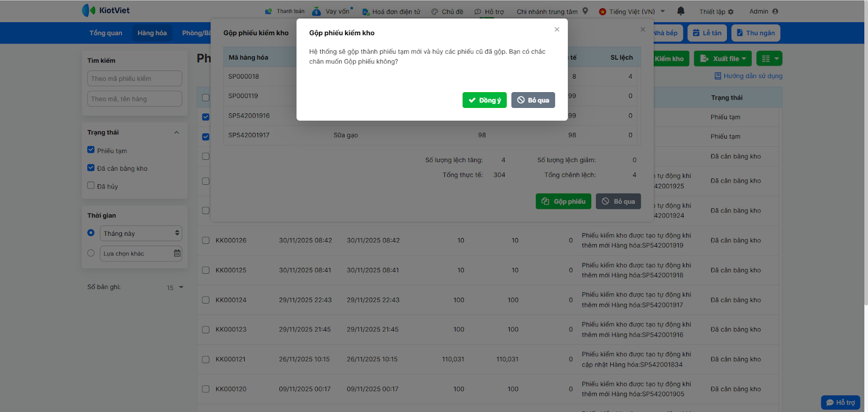Open the Tiếng Việt (VN) language dropdown
868x412 pixels.
point(632,11)
